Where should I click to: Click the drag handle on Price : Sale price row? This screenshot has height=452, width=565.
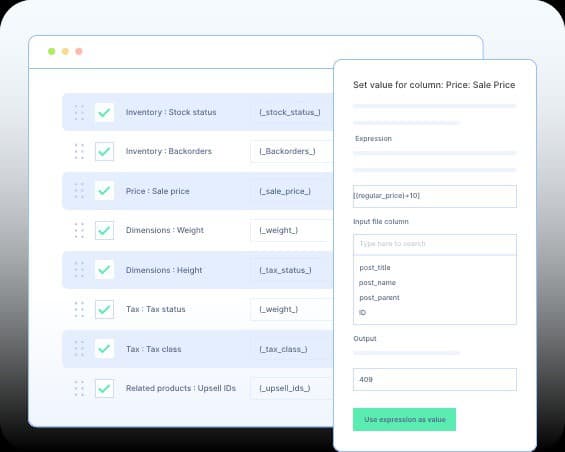(x=79, y=191)
